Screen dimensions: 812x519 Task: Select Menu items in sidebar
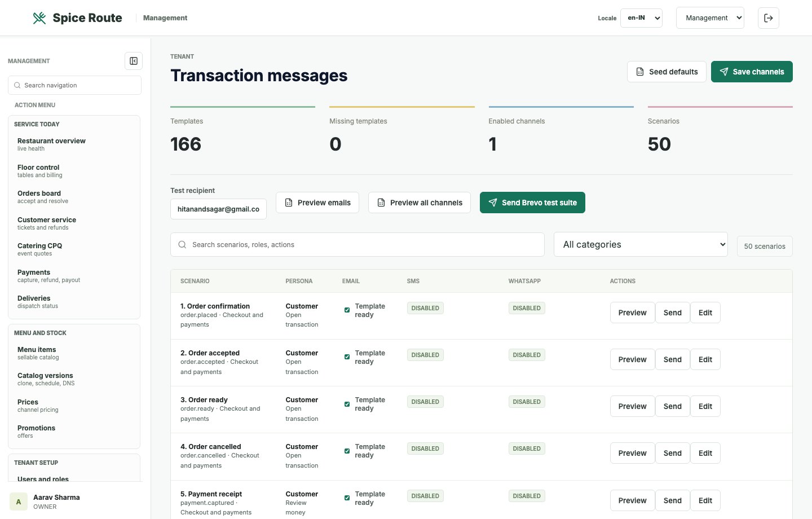tap(74, 353)
